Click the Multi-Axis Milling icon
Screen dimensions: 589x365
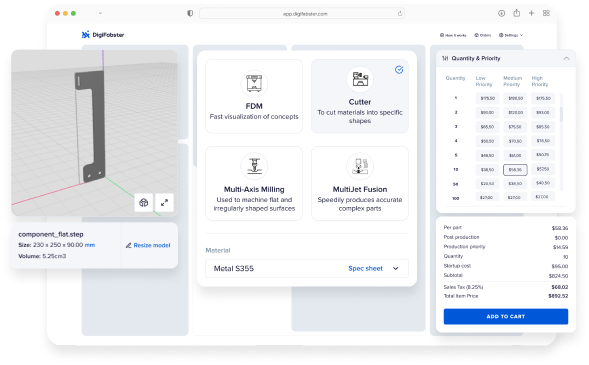[x=254, y=166]
